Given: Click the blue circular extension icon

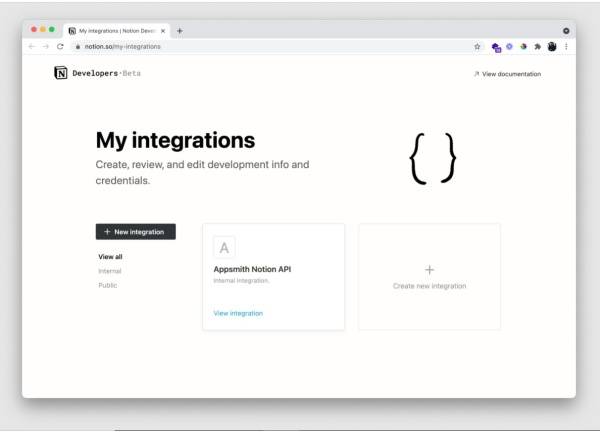Looking at the screenshot, I should point(509,46).
